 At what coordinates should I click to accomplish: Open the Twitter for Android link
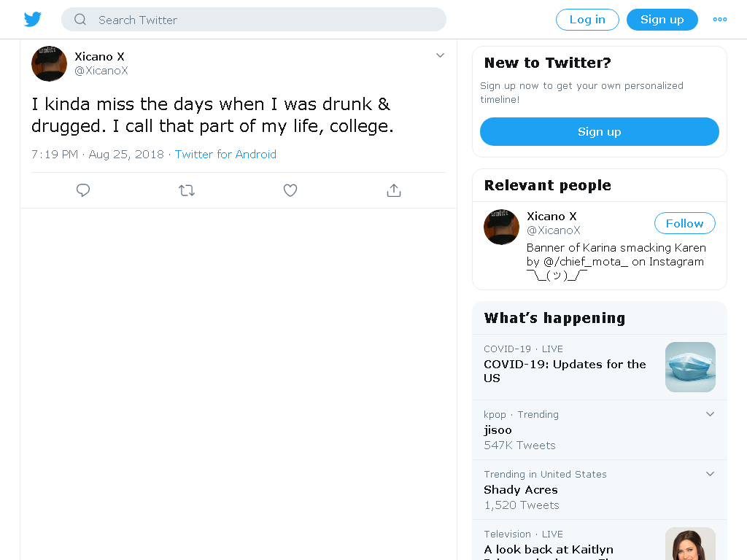coord(225,155)
